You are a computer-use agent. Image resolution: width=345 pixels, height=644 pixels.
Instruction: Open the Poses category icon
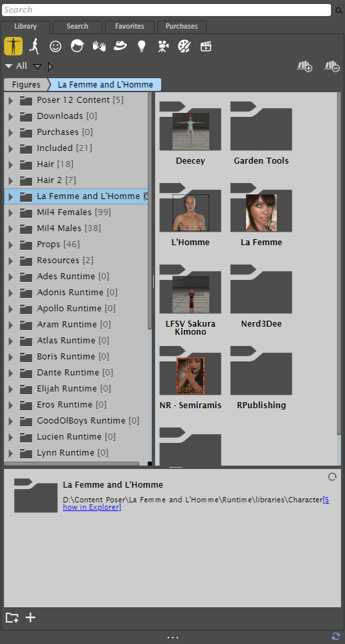(35, 46)
